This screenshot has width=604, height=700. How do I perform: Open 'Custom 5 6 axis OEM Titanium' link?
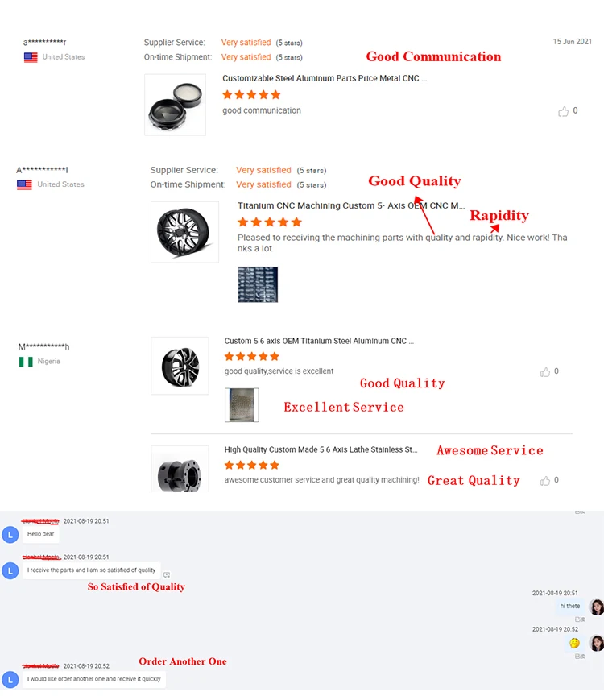319,341
